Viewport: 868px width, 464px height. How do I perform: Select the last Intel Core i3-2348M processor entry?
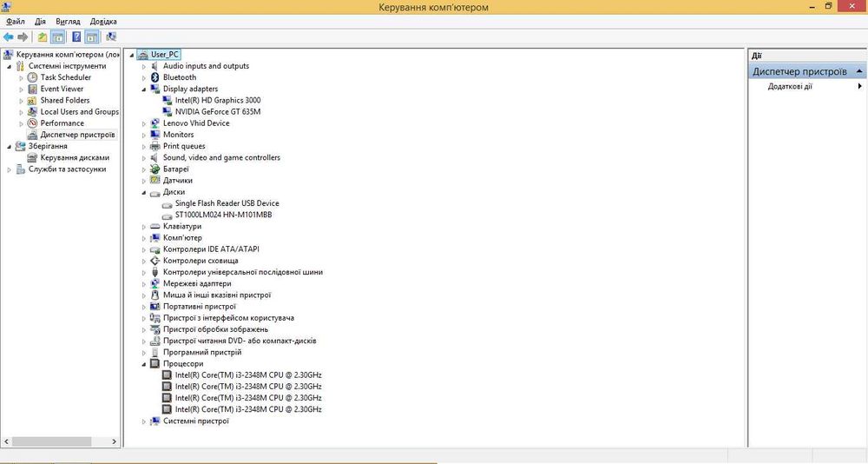248,409
